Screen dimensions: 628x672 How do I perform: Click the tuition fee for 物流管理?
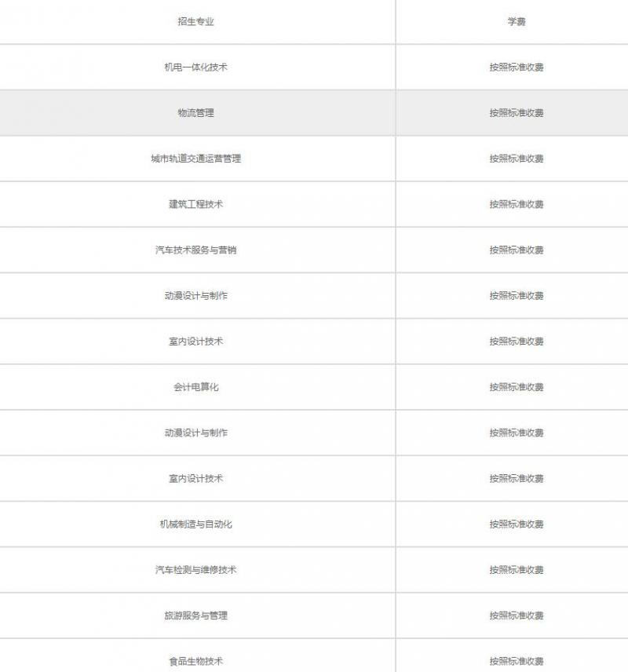coord(516,113)
